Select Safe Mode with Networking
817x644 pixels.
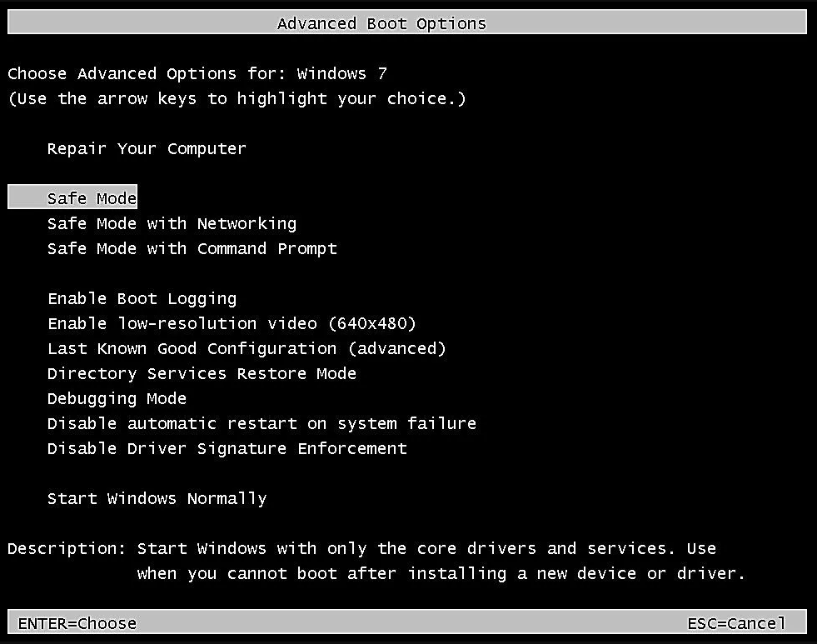pos(172,223)
